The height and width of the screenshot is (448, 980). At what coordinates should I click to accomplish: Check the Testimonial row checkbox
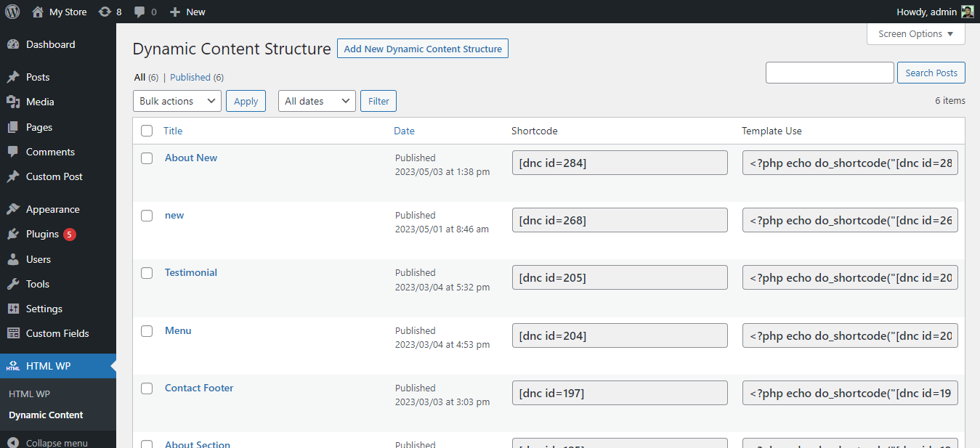click(x=147, y=273)
